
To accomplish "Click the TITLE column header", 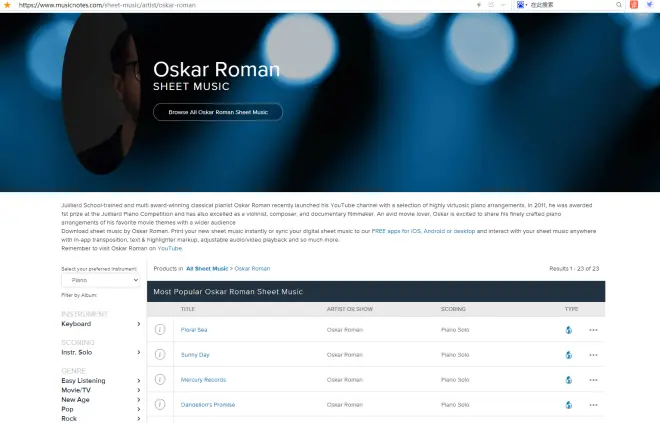I will coord(188,309).
